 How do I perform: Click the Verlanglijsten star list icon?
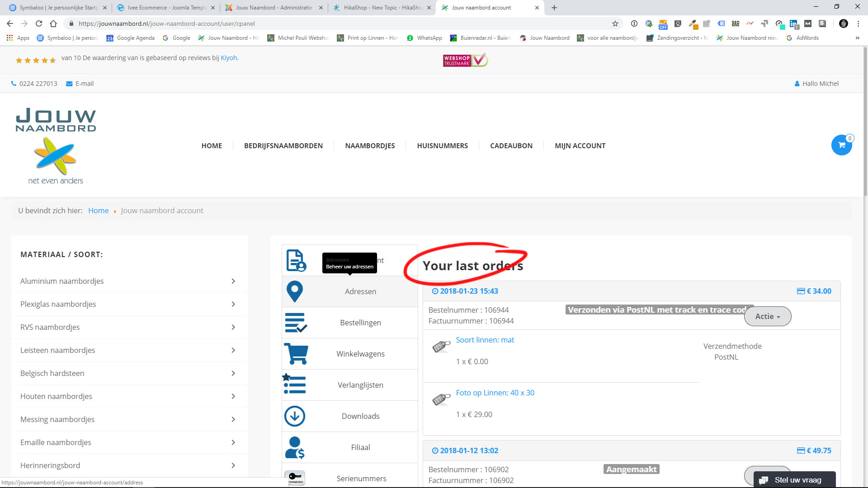tap(294, 385)
